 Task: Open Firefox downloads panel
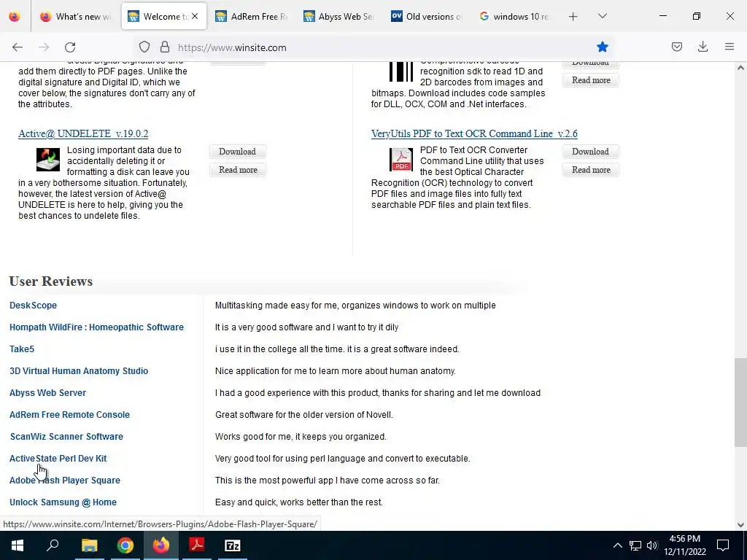point(703,47)
